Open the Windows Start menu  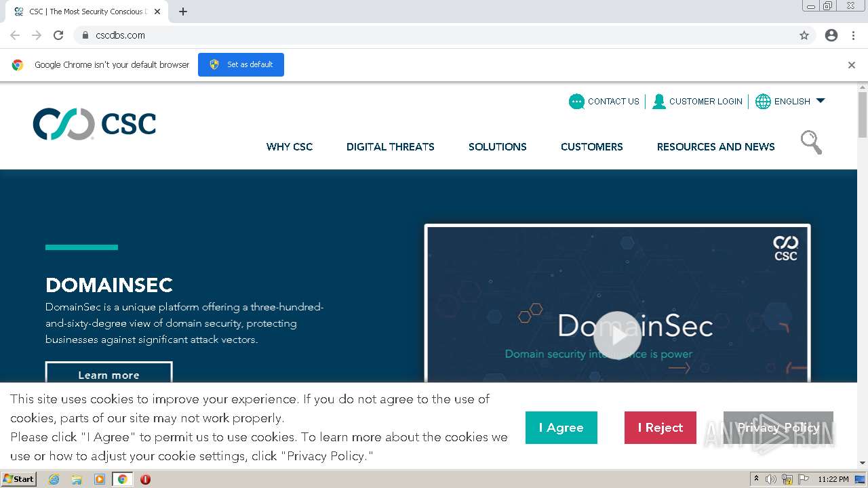point(18,479)
